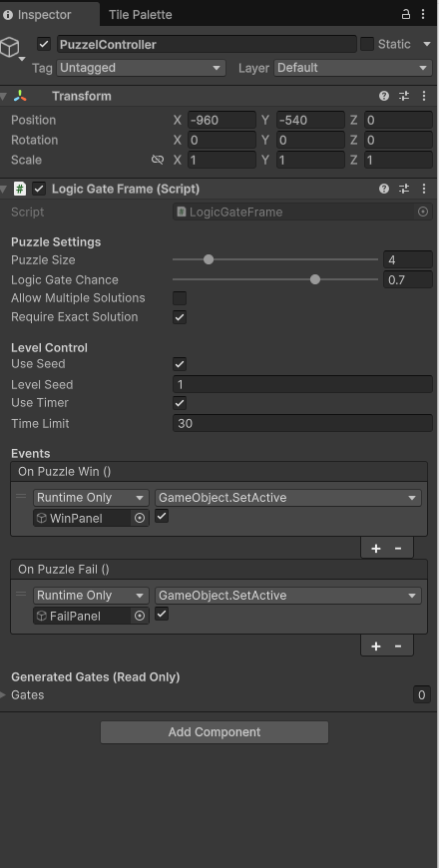This screenshot has height=868, width=439.
Task: Open Transform preset settings icon
Action: [x=404, y=96]
